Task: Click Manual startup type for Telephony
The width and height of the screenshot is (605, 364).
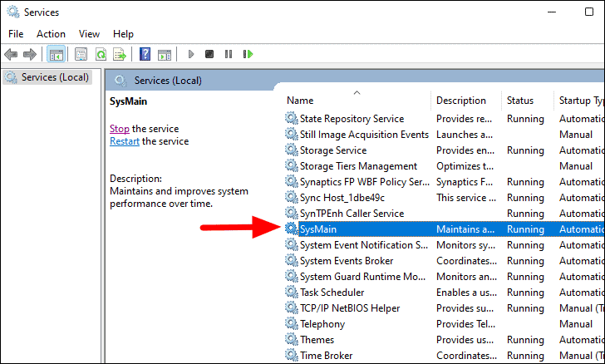Action: [576, 324]
